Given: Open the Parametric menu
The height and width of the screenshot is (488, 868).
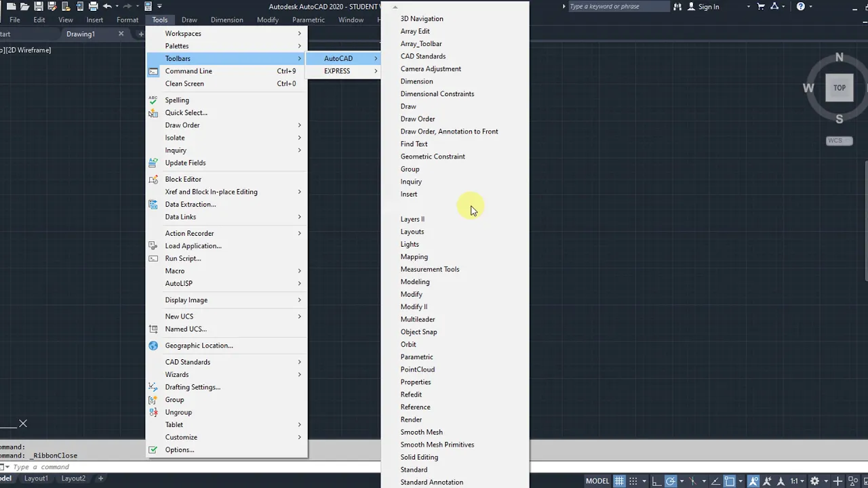Looking at the screenshot, I should 308,20.
